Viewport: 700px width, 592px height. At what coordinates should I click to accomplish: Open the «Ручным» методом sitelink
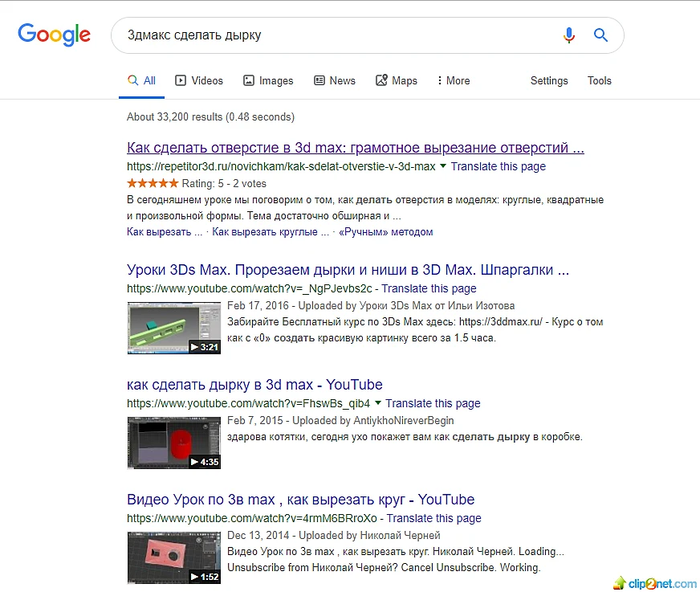click(385, 232)
